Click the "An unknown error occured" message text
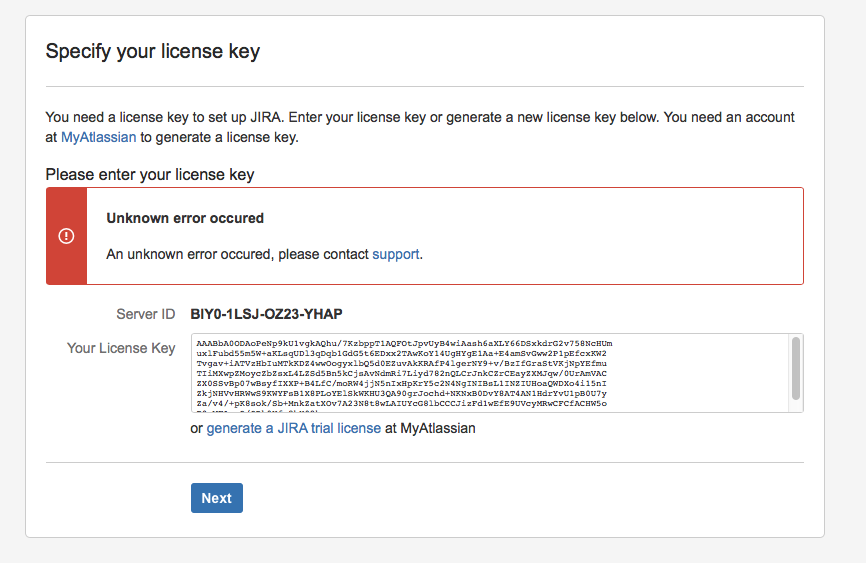Image resolution: width=866 pixels, height=563 pixels. [237, 254]
